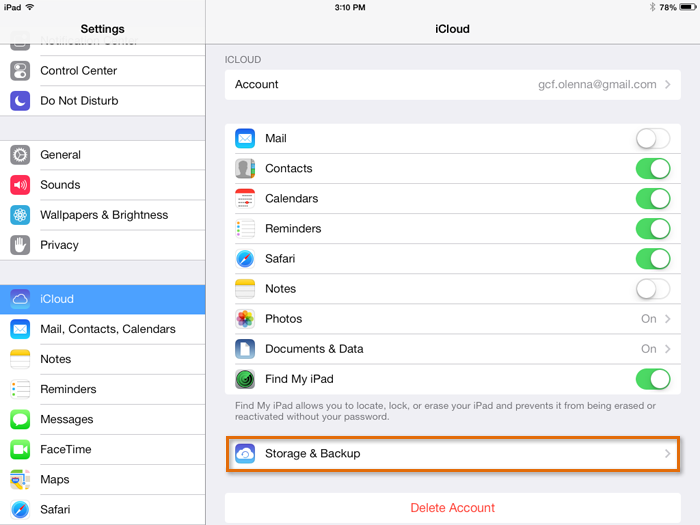Screen dimensions: 700x525
Task: Tap the sidebar Safari compass icon
Action: coord(20,509)
